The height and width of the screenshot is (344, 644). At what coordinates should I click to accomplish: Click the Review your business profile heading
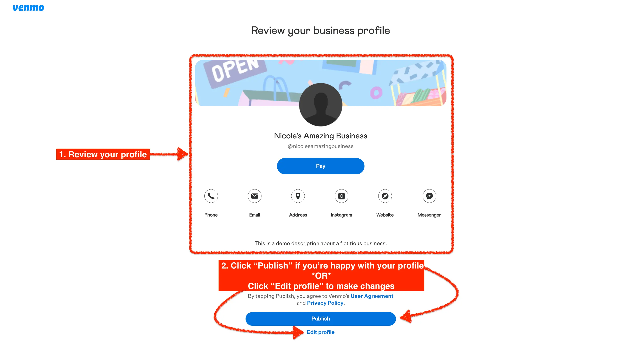click(321, 31)
